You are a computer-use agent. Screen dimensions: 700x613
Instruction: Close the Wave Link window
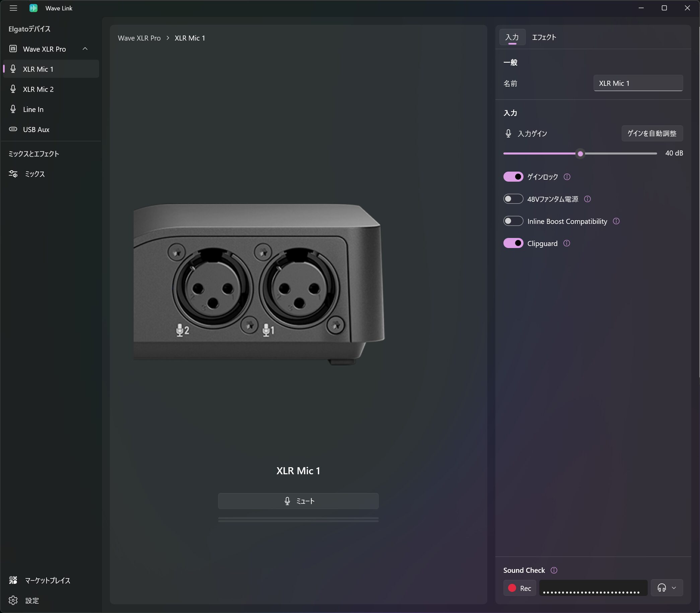(x=687, y=8)
